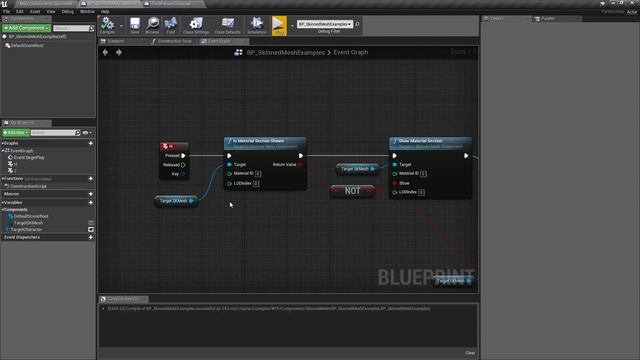Start Play with the yellow play icon
Screen dimensions: 640x360
(279, 25)
